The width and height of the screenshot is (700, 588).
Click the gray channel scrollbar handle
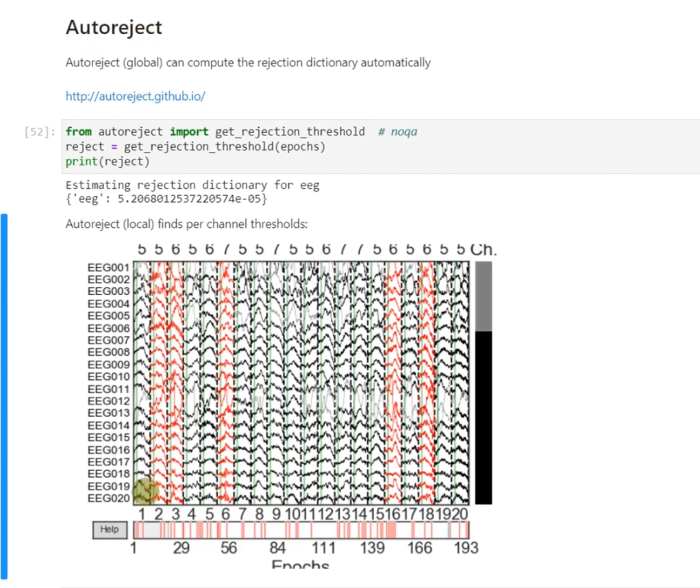[483, 297]
